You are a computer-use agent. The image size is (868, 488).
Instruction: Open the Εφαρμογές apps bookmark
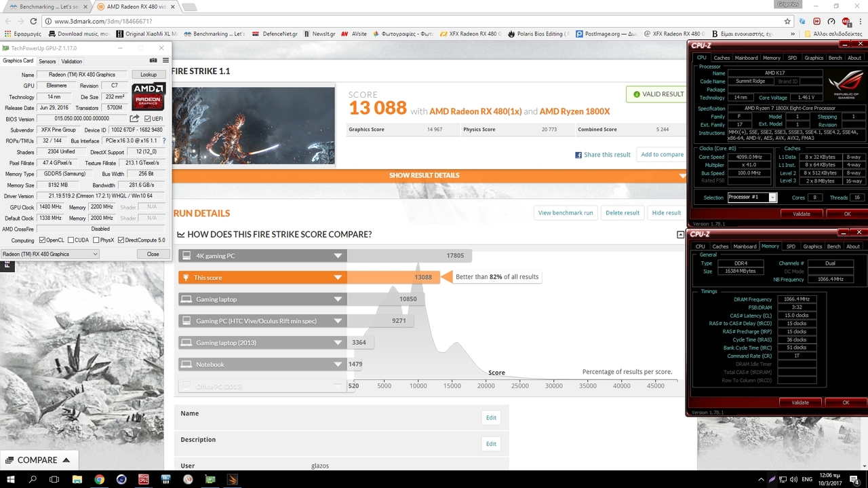click(x=23, y=34)
